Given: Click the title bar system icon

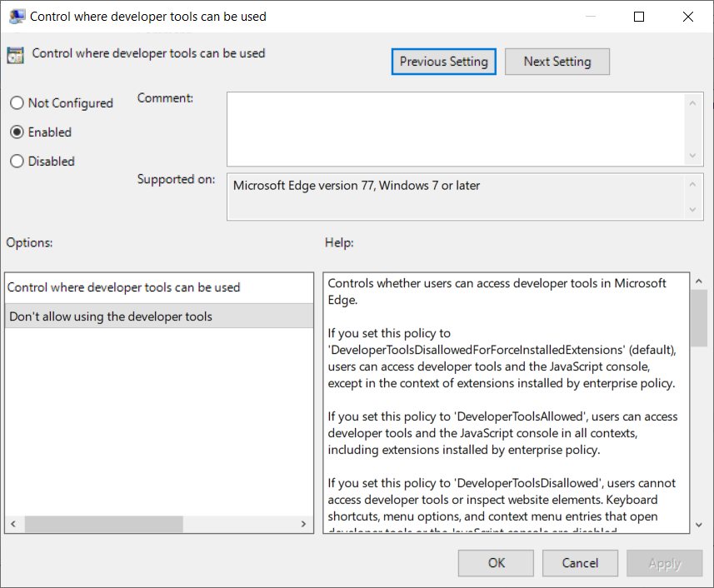Looking at the screenshot, I should (17, 17).
